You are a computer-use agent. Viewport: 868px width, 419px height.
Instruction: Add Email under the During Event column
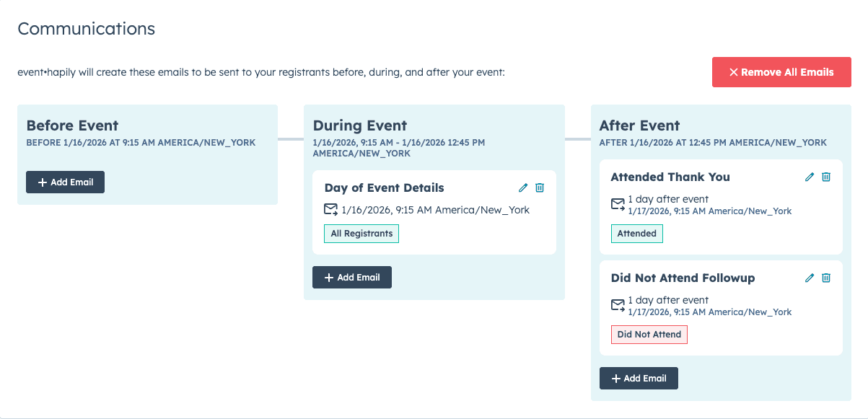point(352,278)
